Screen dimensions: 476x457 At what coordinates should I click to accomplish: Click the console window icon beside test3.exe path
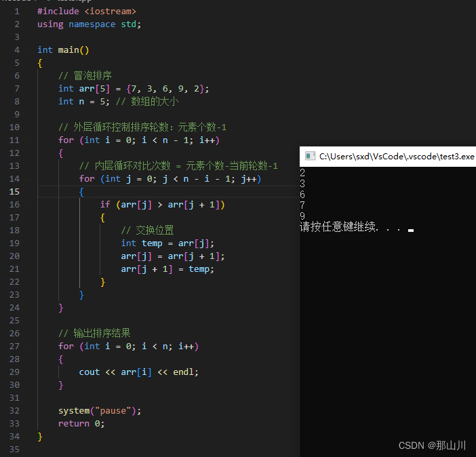click(x=310, y=156)
